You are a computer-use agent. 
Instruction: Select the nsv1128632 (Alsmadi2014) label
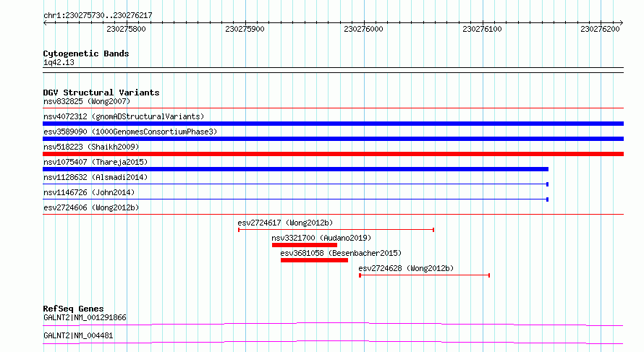tap(96, 177)
